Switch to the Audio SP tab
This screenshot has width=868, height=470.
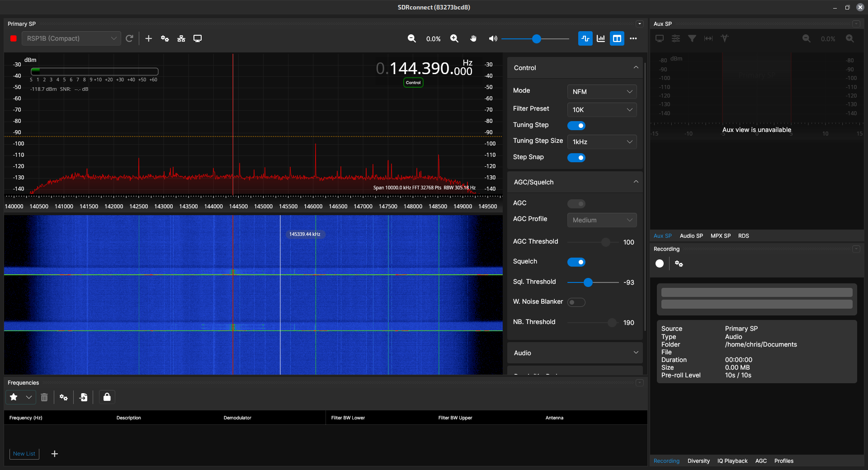[691, 235]
